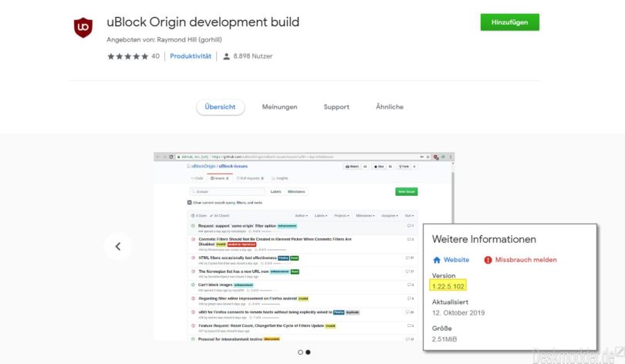
Task: Click the rating count 40
Action: 155,56
